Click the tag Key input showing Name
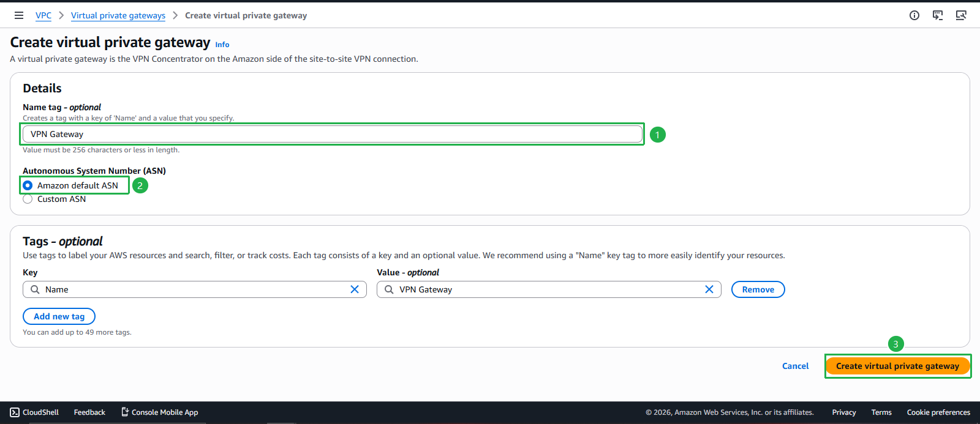Viewport: 980px width, 424px height. (195, 289)
